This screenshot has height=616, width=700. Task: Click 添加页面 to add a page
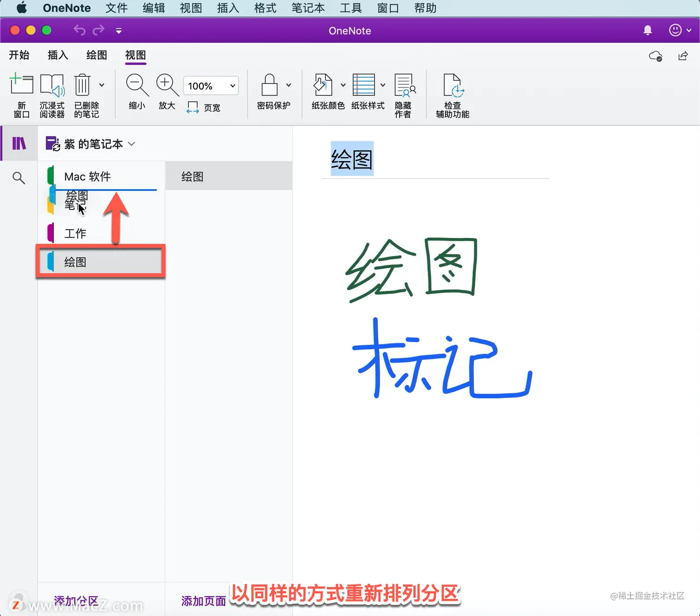[x=204, y=601]
